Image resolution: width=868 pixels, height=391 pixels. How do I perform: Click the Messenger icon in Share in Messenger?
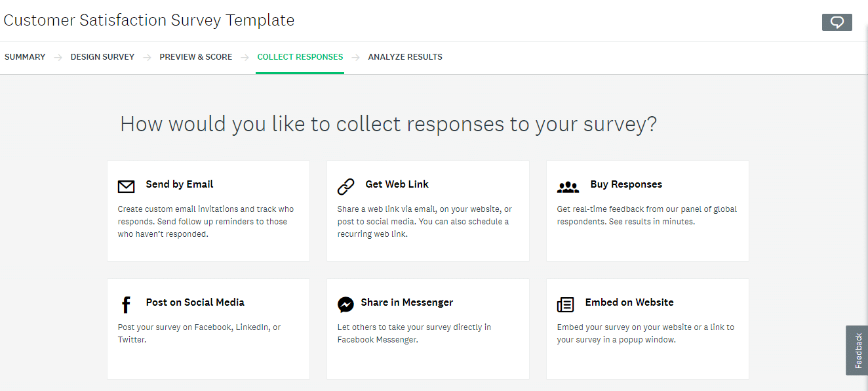pos(345,304)
